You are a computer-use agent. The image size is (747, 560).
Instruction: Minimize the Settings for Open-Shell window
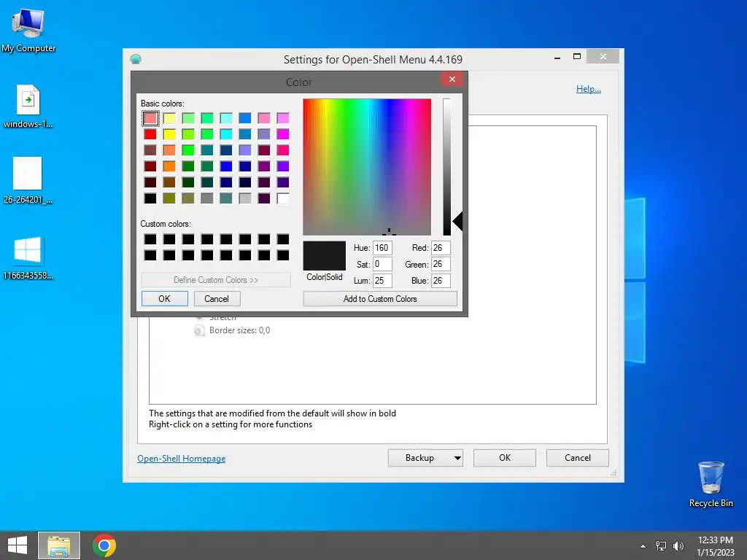(x=557, y=57)
